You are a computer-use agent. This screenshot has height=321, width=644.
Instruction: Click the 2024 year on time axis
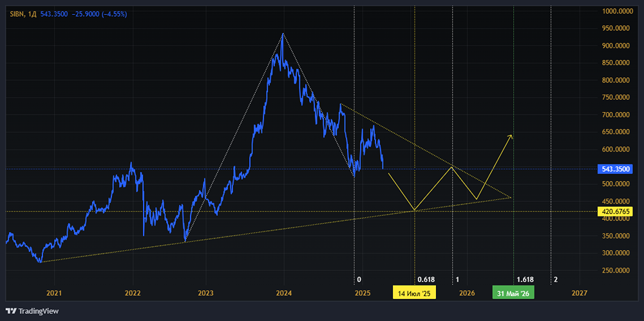click(284, 293)
